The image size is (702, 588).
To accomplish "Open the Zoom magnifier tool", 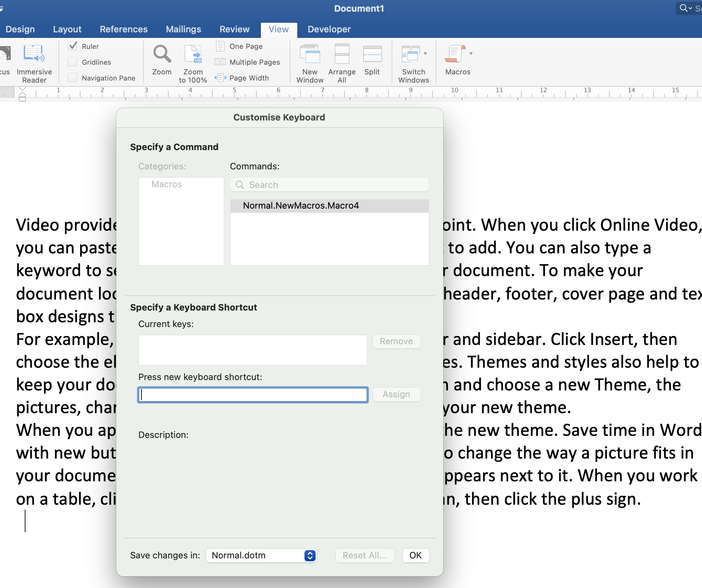I will 162,54.
